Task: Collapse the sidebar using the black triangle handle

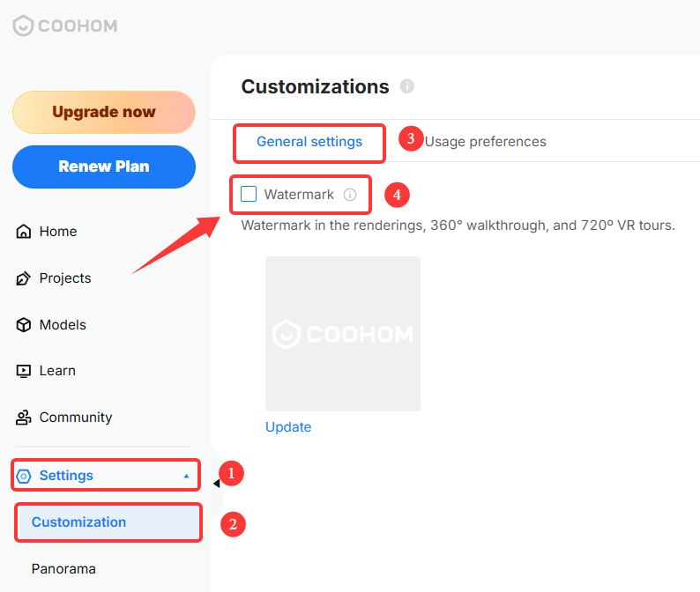Action: [x=217, y=483]
